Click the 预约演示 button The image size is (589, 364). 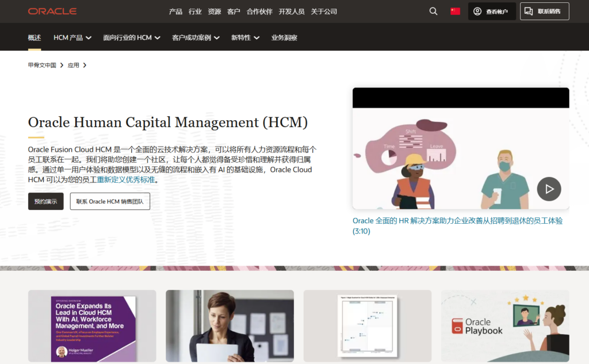click(45, 201)
